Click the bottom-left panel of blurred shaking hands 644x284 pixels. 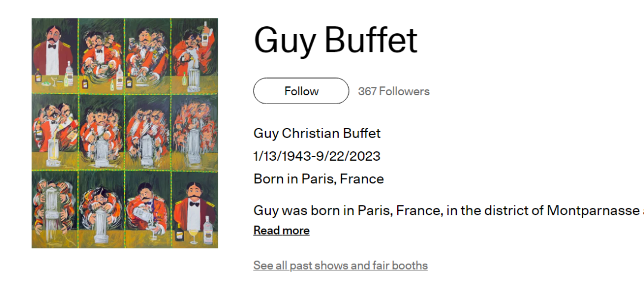(55, 210)
